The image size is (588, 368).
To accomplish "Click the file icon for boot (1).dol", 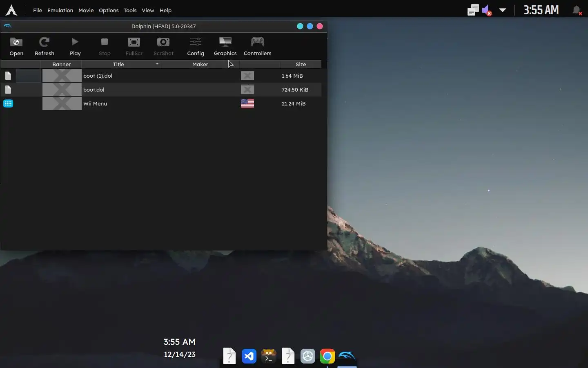I will [8, 76].
